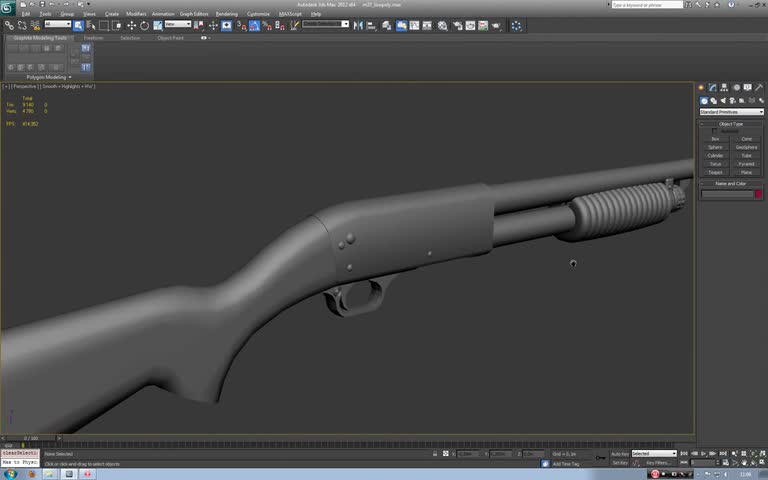Image resolution: width=768 pixels, height=480 pixels.
Task: Click the Use Pivot Point Center icon
Action: click(198, 25)
